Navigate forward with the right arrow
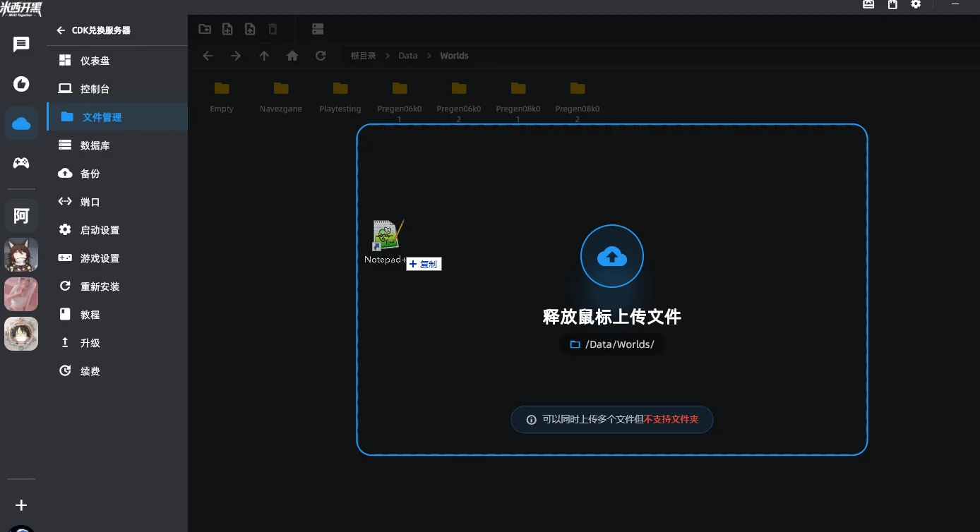 [x=236, y=56]
